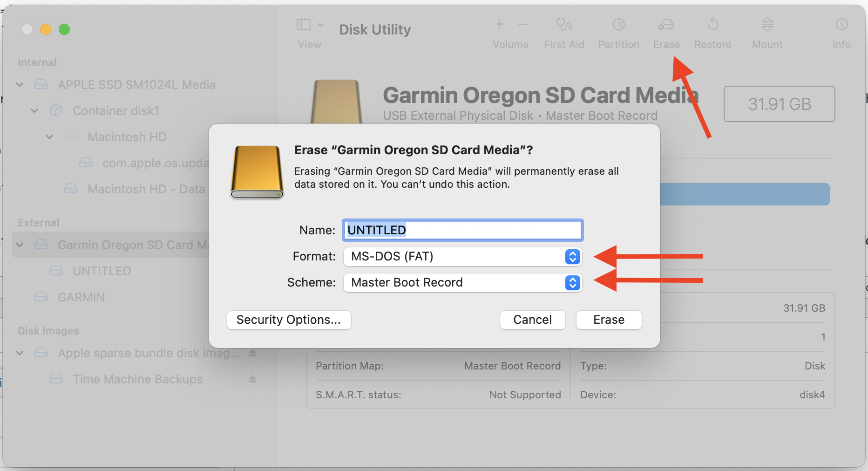Add a volume with the plus icon

499,24
